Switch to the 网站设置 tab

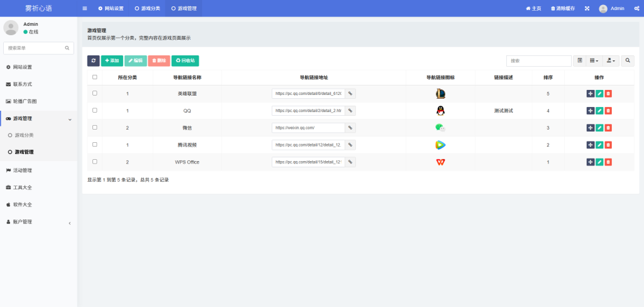click(111, 9)
